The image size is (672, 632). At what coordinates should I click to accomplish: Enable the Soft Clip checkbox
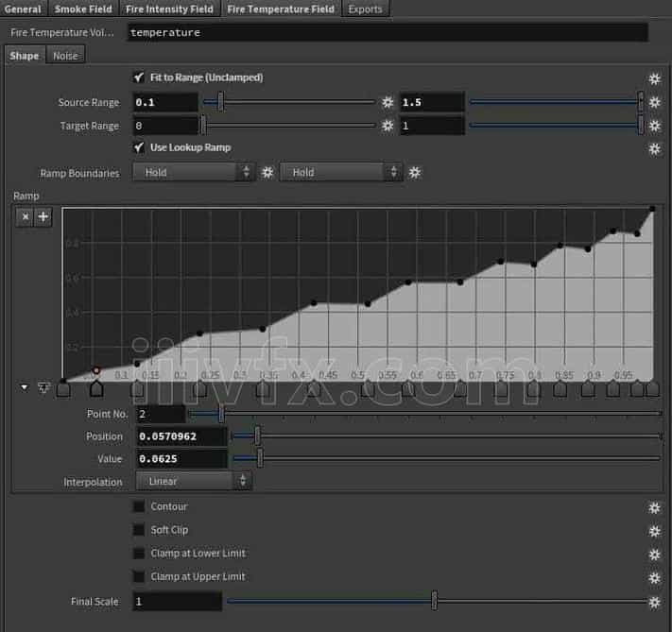point(138,530)
